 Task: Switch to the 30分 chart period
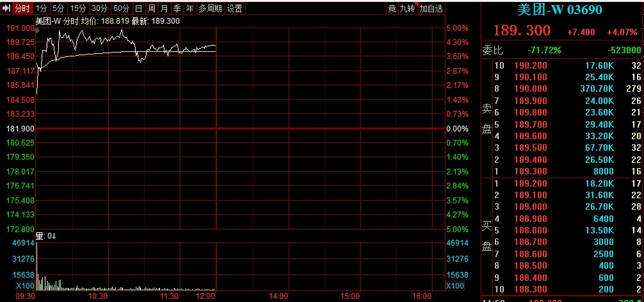(99, 8)
